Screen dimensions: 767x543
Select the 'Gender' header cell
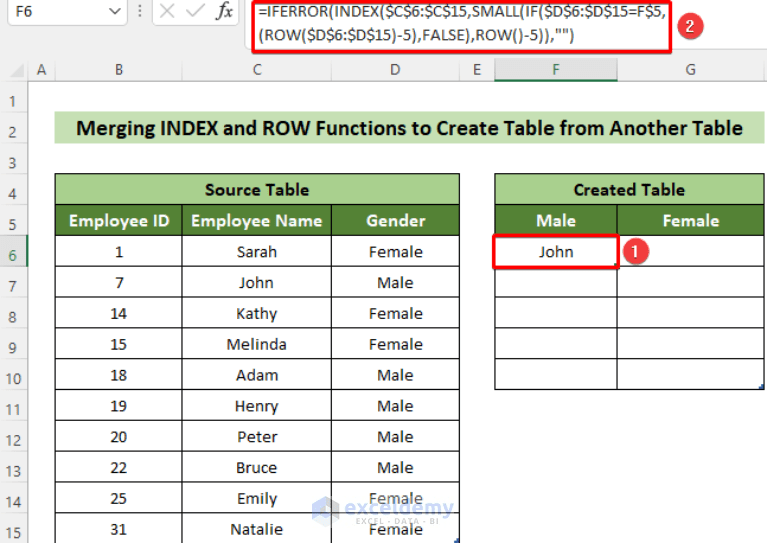[x=395, y=221]
